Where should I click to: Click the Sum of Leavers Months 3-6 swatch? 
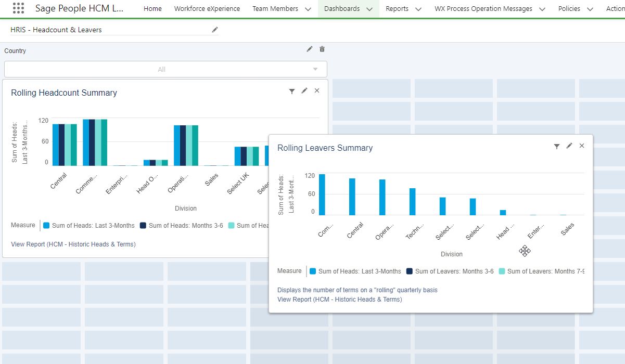click(x=409, y=271)
